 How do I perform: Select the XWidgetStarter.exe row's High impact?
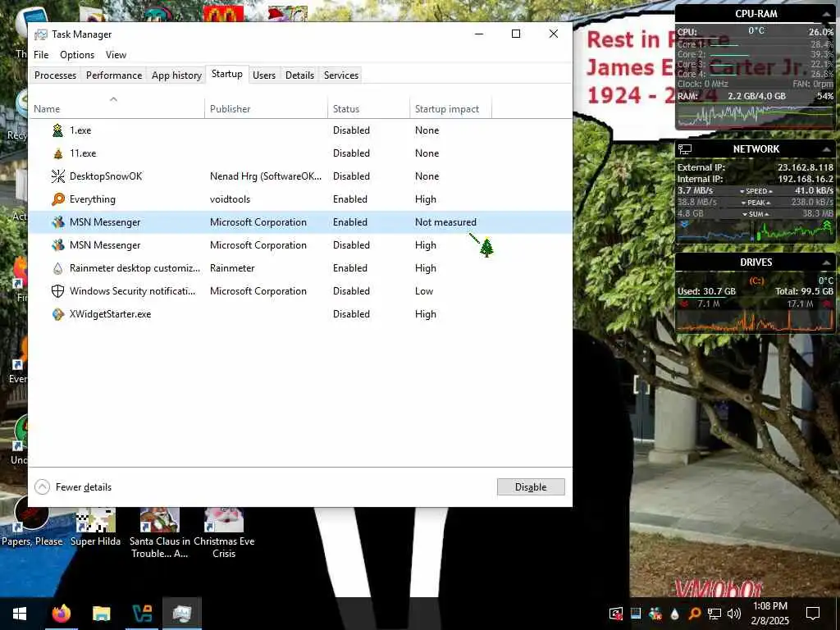[x=426, y=314]
